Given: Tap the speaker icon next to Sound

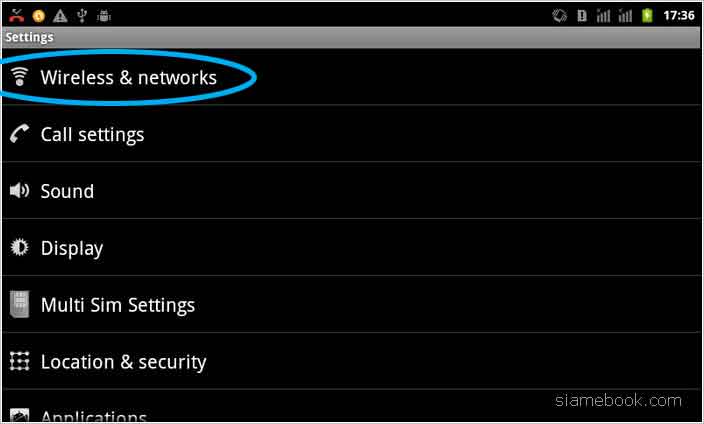Looking at the screenshot, I should [19, 191].
